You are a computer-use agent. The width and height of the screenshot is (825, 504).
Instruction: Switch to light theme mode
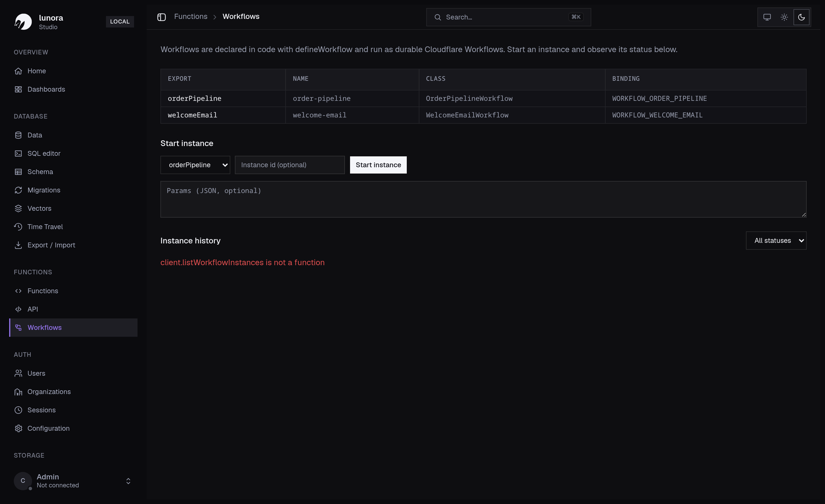coord(784,17)
